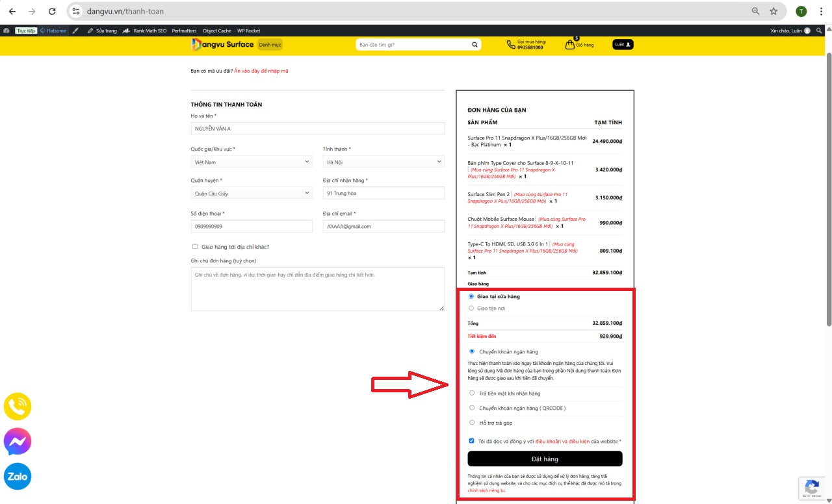Tick 'Giao hàng tới địa chỉ khác?' checkbox
Screen dimensions: 832x504
coord(195,247)
